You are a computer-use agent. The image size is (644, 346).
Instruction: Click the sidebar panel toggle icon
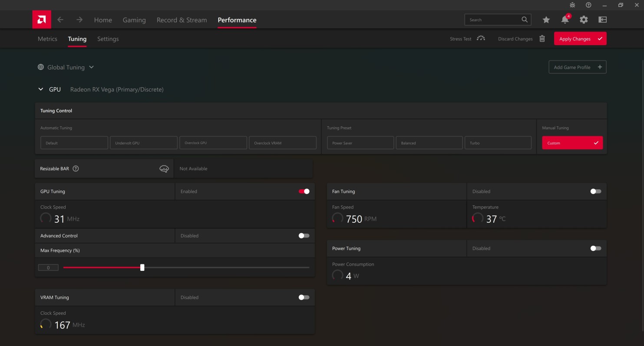[602, 20]
